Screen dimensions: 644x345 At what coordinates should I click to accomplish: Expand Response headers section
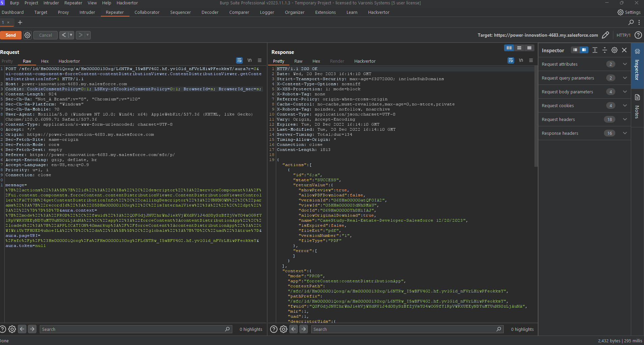(585, 133)
